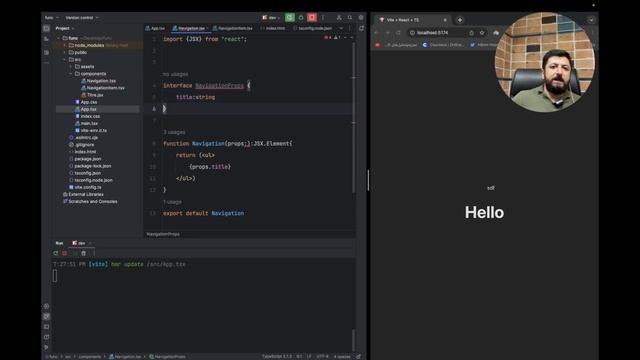640x360 pixels.
Task: Open the Project view options dropdown
Action: [x=65, y=28]
